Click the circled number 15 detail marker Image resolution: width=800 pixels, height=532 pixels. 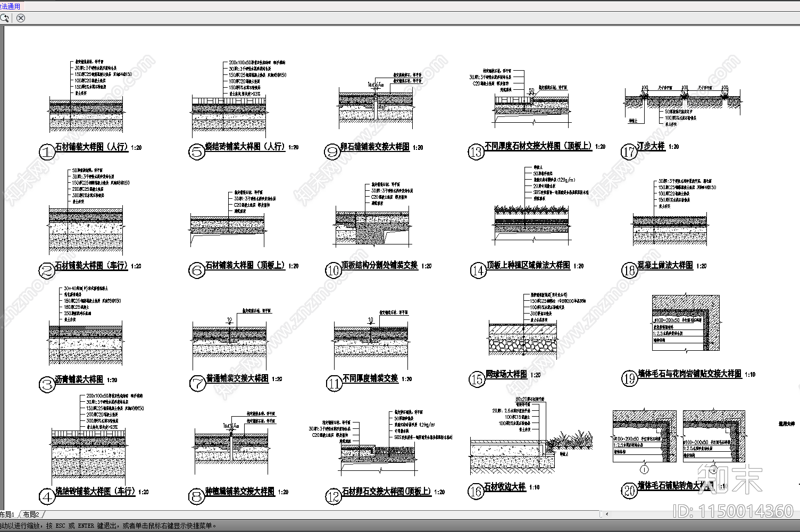pyautogui.click(x=477, y=379)
